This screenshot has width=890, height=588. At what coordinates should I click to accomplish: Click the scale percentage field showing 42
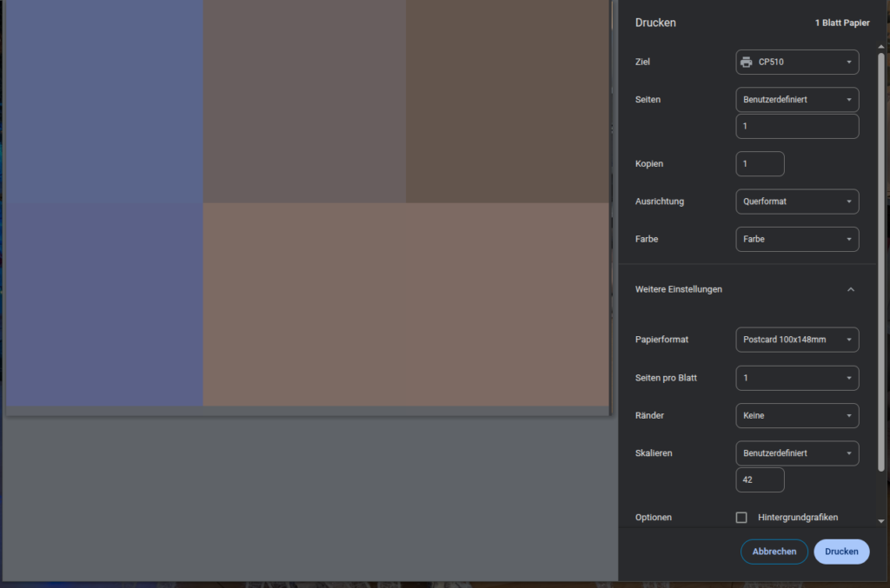[760, 480]
